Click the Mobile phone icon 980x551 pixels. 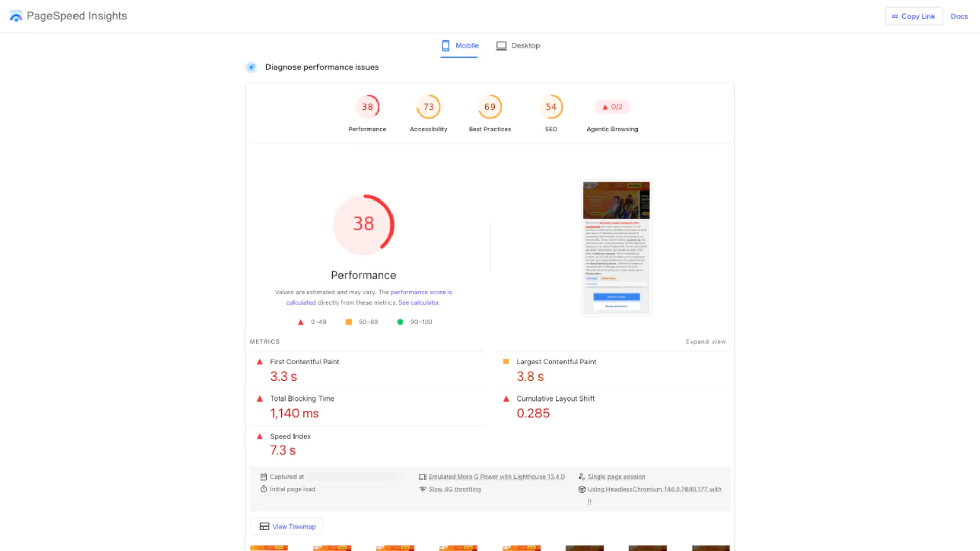[x=446, y=45]
